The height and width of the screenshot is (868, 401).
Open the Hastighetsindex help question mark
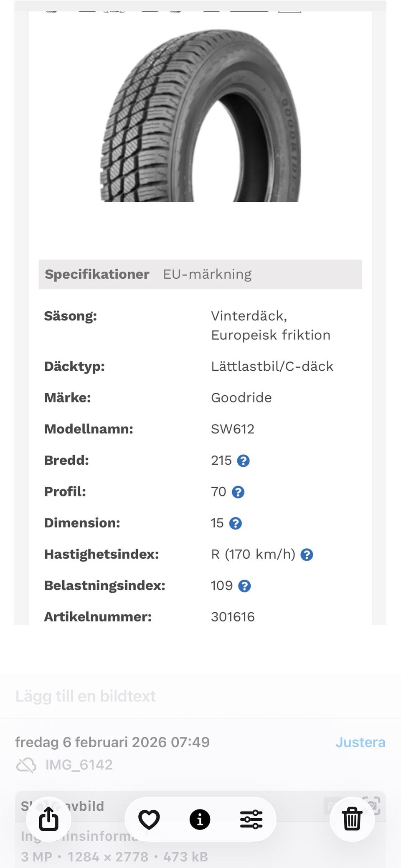click(x=307, y=555)
